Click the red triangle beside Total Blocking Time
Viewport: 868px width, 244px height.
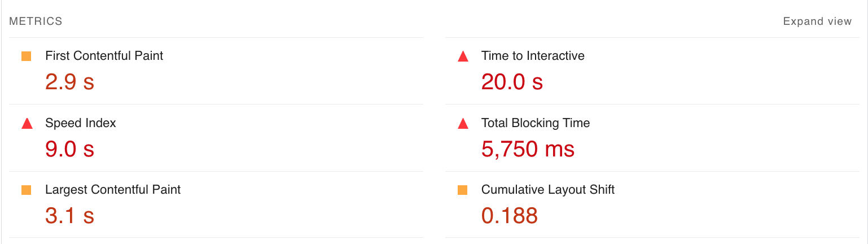pos(463,124)
